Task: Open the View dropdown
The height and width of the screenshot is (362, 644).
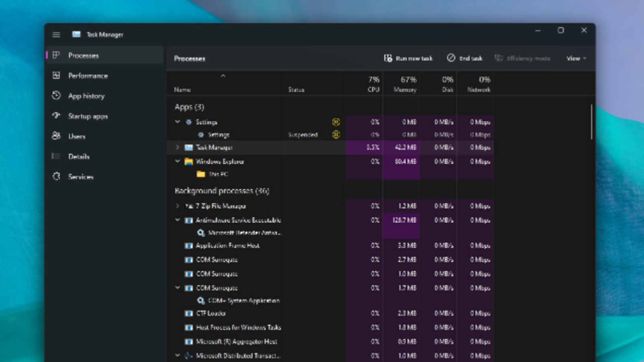Action: click(576, 58)
